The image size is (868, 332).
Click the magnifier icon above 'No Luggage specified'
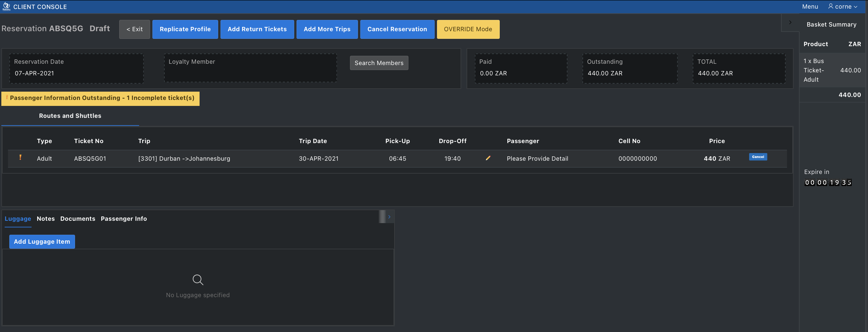[x=198, y=280]
